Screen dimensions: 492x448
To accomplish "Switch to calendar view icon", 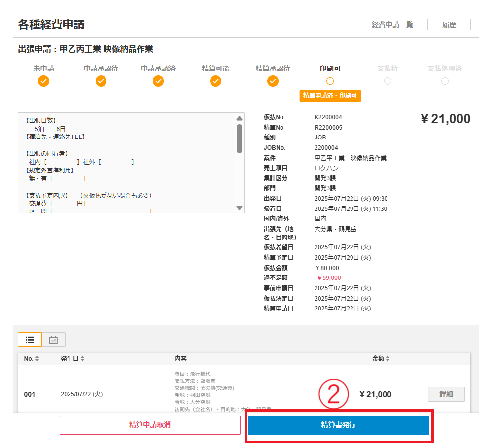I will tap(54, 340).
